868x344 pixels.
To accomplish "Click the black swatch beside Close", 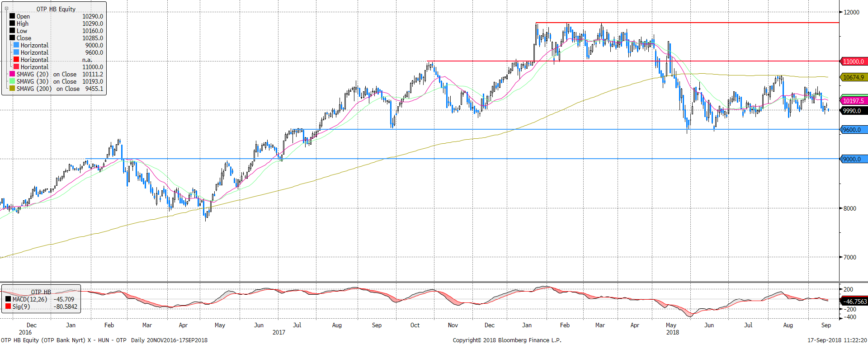I will pyautogui.click(x=12, y=38).
